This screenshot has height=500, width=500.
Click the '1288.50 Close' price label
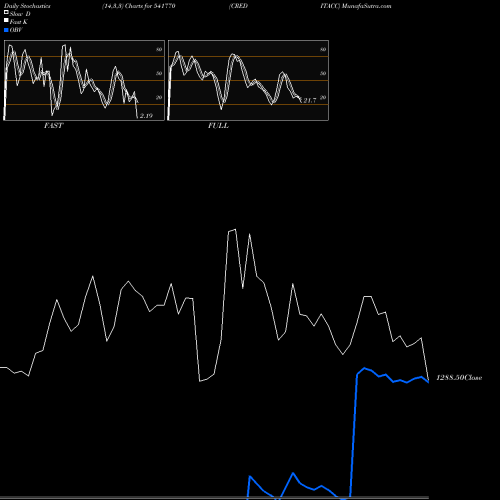point(459,378)
